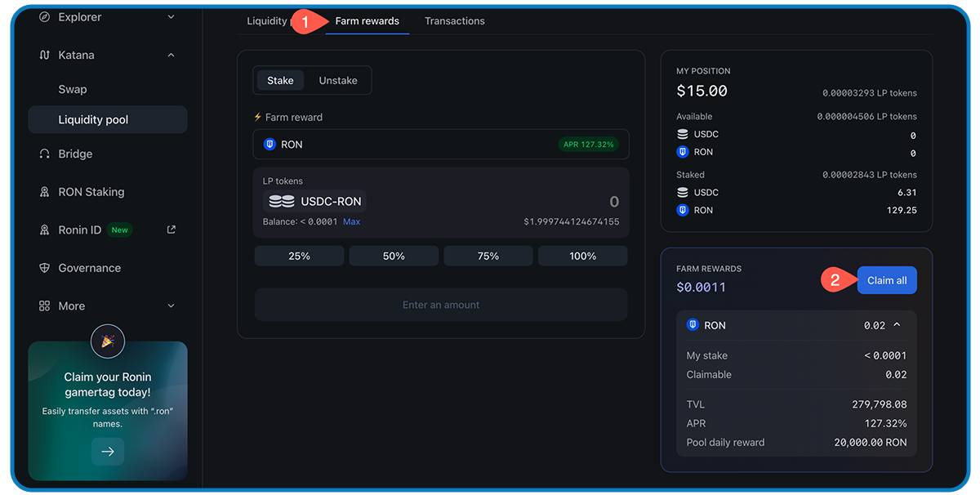The width and height of the screenshot is (980, 495).
Task: Click the Claim your Ronin gamertag today heading
Action: tap(108, 385)
